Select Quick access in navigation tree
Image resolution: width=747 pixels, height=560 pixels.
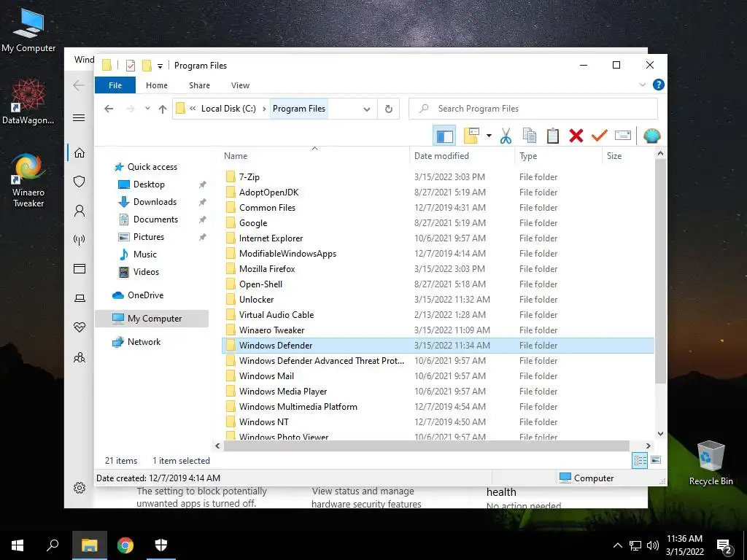152,167
